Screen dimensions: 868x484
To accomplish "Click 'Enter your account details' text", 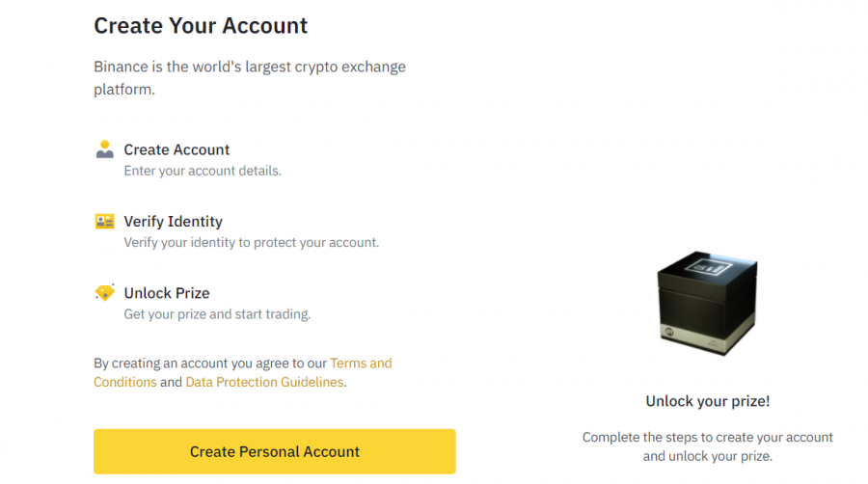I will [203, 171].
